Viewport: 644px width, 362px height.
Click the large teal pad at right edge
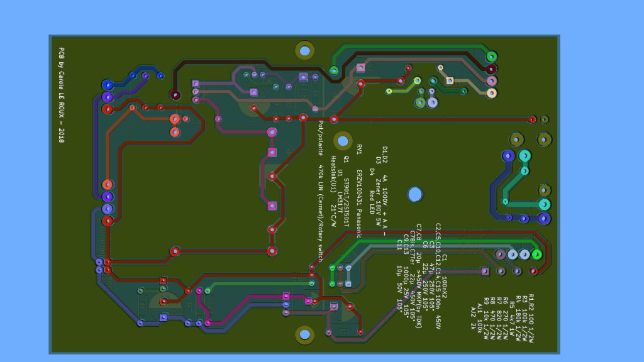click(544, 204)
